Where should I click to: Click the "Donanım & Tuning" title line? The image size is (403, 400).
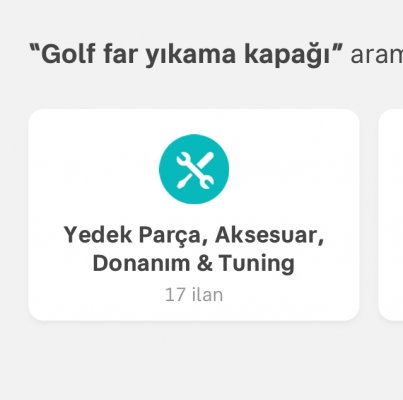point(194,263)
